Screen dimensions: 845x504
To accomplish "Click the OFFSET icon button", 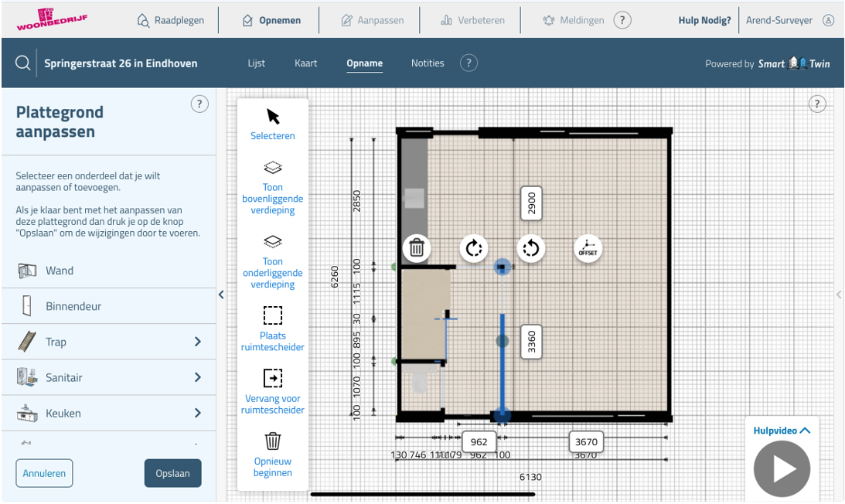I will click(588, 248).
